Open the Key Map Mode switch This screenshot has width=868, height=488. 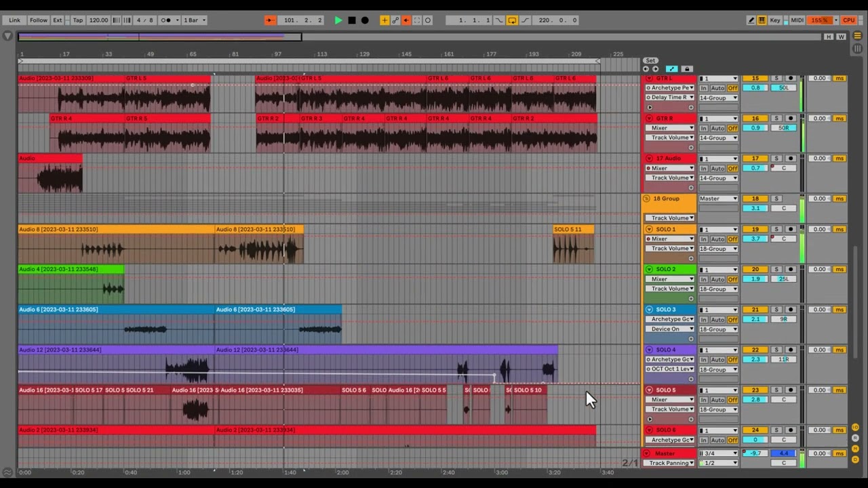(x=775, y=20)
